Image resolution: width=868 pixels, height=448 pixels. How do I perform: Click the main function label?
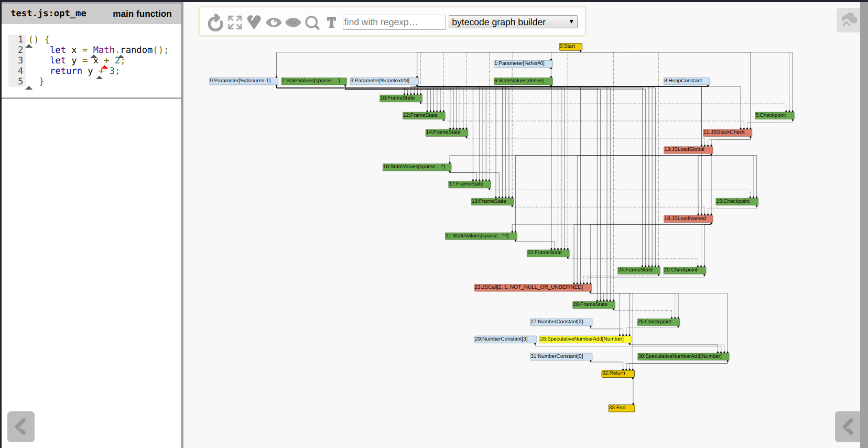point(142,14)
